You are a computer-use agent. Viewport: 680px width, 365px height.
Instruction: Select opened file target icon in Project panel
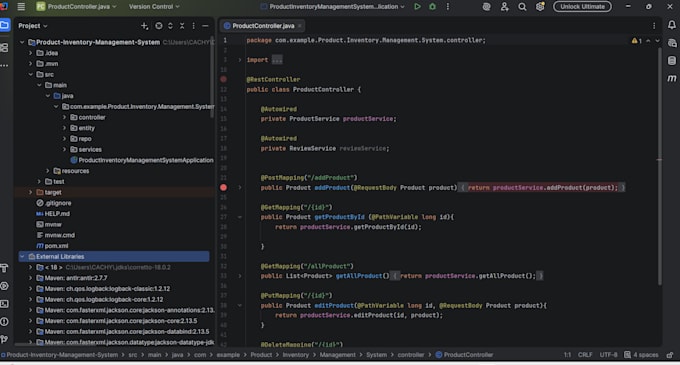tap(159, 26)
